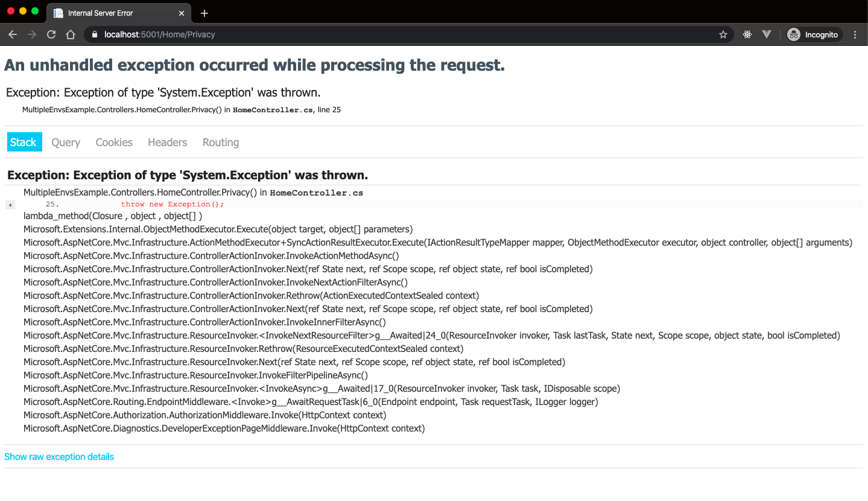Close the Internal Server Error tab
Screen dimensions: 868x501
182,13
